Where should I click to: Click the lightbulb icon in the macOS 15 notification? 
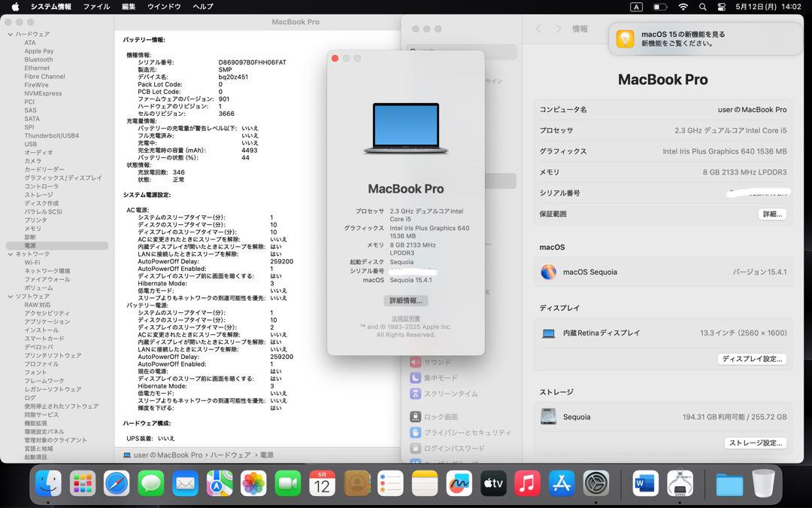tap(625, 39)
